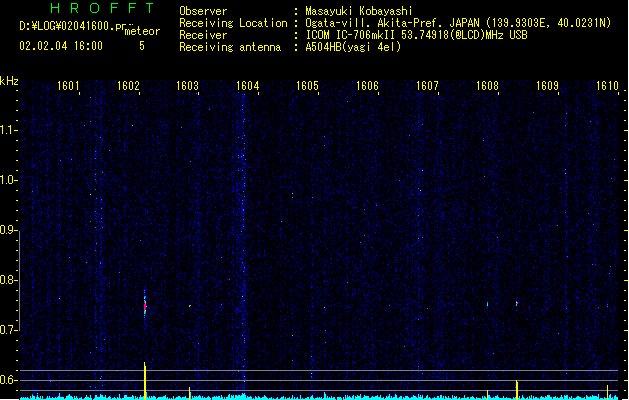Click the 1610 time axis marker
This screenshot has height=400, width=629.
(x=607, y=86)
